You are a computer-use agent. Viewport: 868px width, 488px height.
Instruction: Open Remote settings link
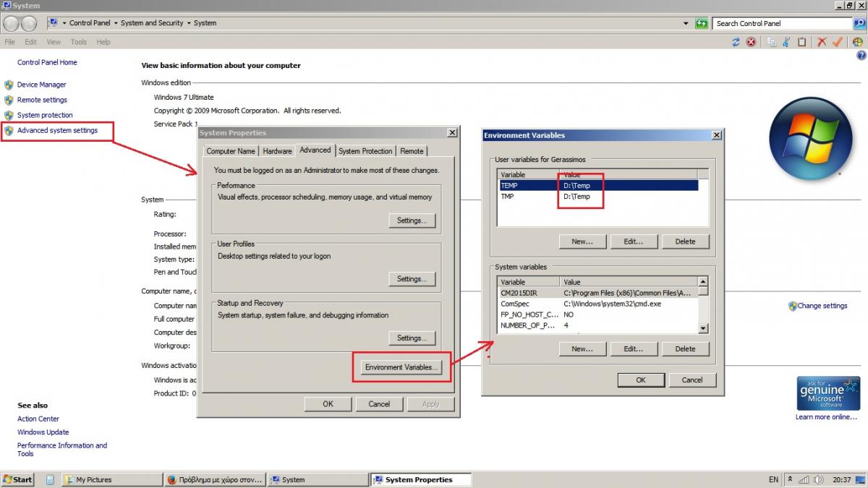point(42,100)
